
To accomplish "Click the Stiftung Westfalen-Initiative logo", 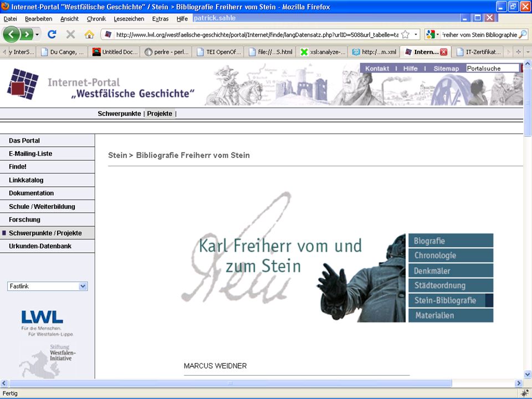I will point(48,361).
